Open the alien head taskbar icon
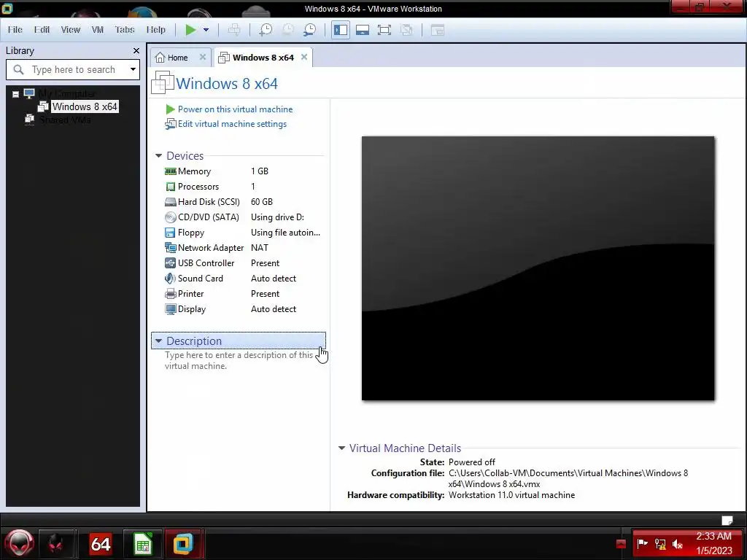 pyautogui.click(x=56, y=543)
